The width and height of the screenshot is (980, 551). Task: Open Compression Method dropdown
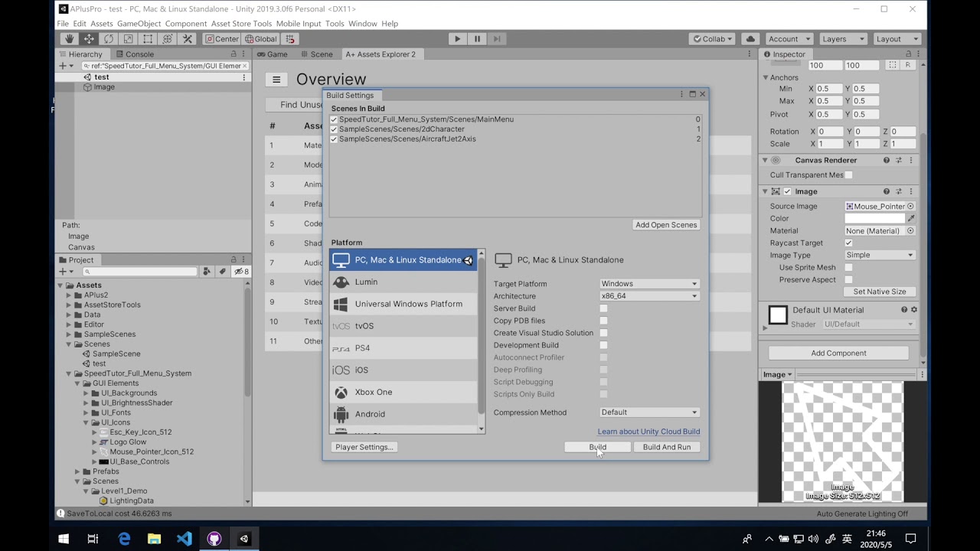pyautogui.click(x=649, y=412)
